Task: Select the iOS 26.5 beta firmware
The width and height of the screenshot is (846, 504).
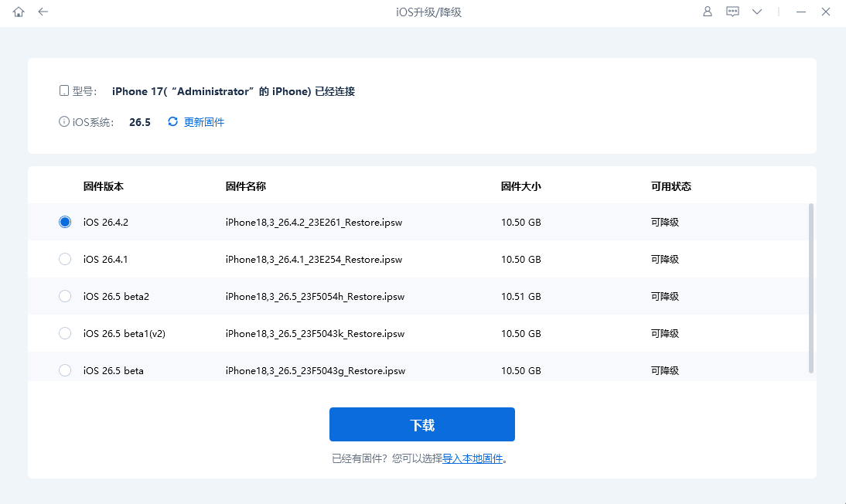Action: click(x=65, y=370)
